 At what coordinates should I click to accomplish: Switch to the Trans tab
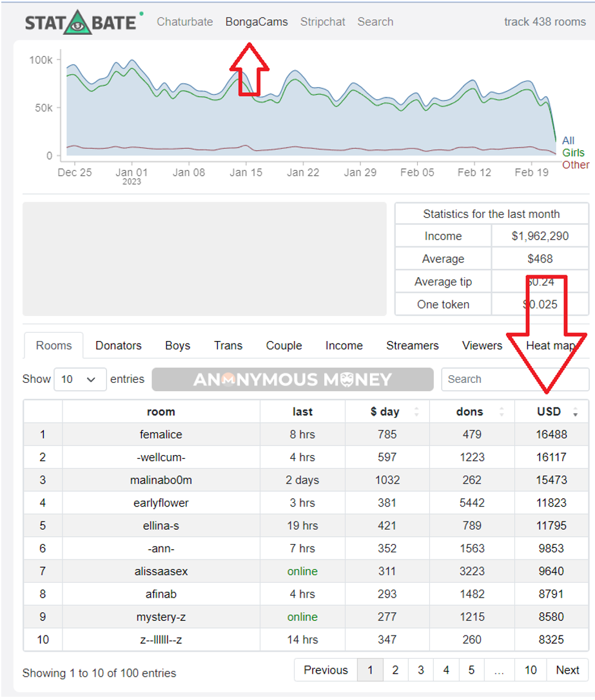tap(228, 345)
